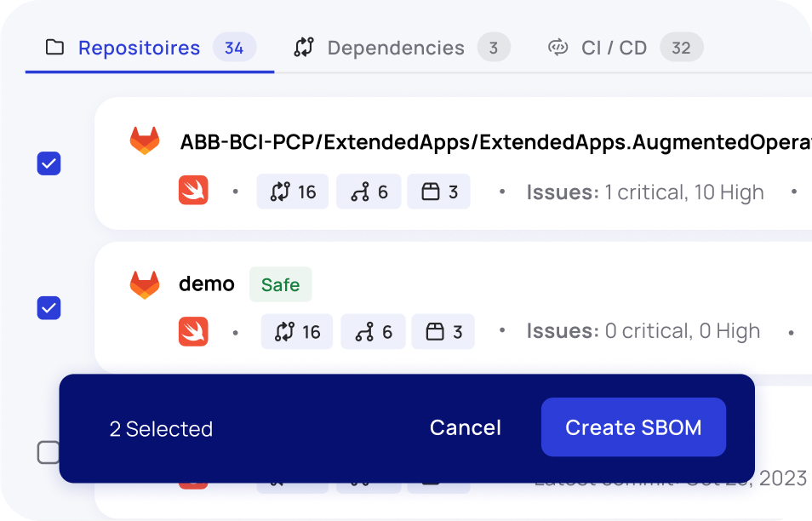Click the Swift language icon in demo row
Viewport: 812px width, 521px height.
coord(193,331)
